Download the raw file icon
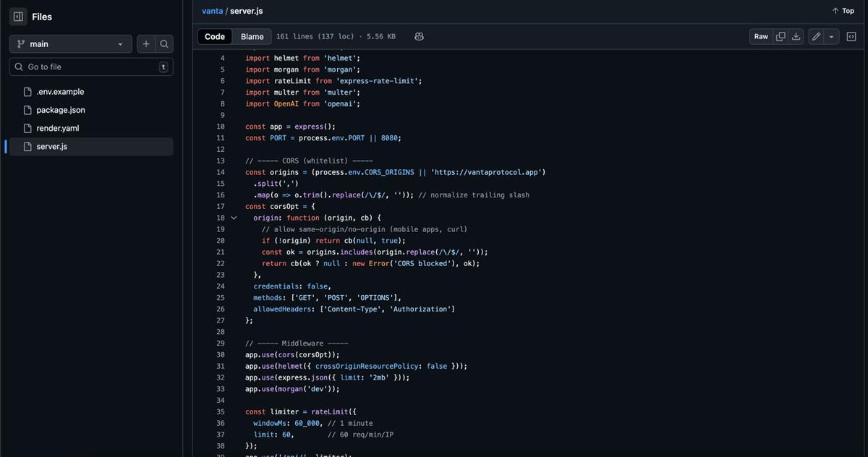Viewport: 868px width, 457px height. (796, 37)
